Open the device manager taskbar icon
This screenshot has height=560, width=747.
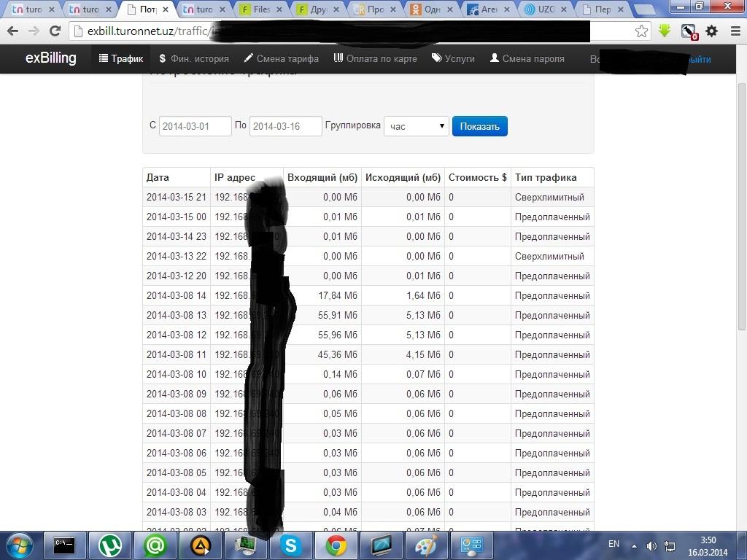click(245, 545)
